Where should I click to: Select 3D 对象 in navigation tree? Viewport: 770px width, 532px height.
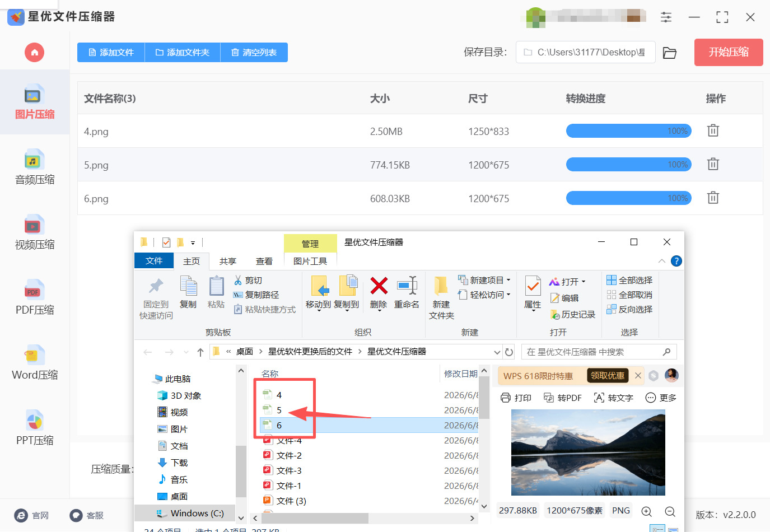click(x=179, y=395)
